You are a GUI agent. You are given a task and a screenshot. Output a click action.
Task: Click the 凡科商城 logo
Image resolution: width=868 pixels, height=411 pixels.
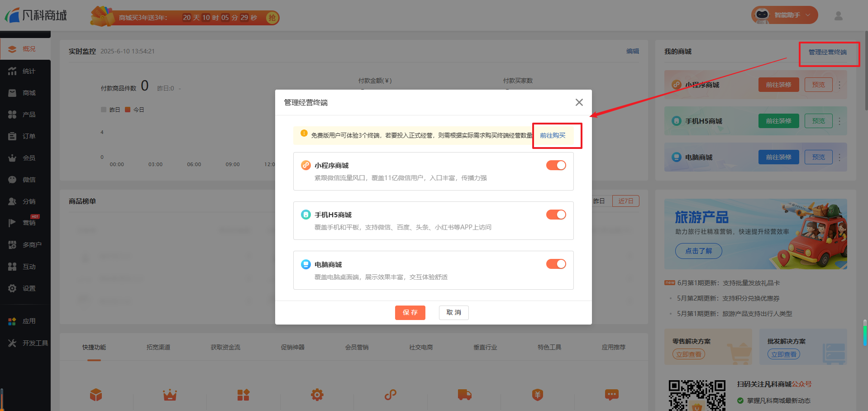(36, 15)
